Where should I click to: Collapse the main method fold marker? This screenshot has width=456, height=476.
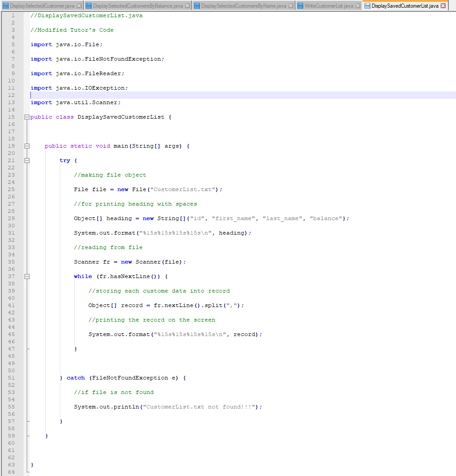pos(27,146)
